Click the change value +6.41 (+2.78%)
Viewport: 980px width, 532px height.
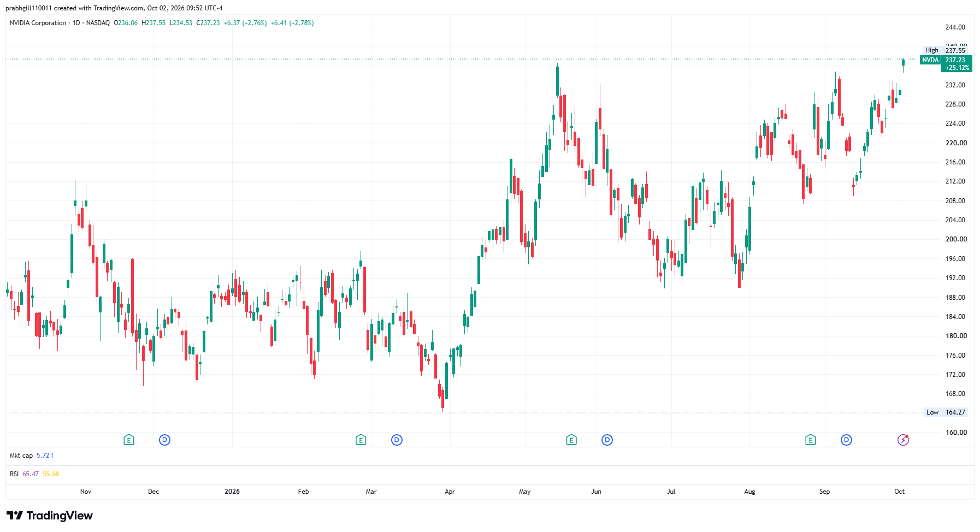point(292,23)
